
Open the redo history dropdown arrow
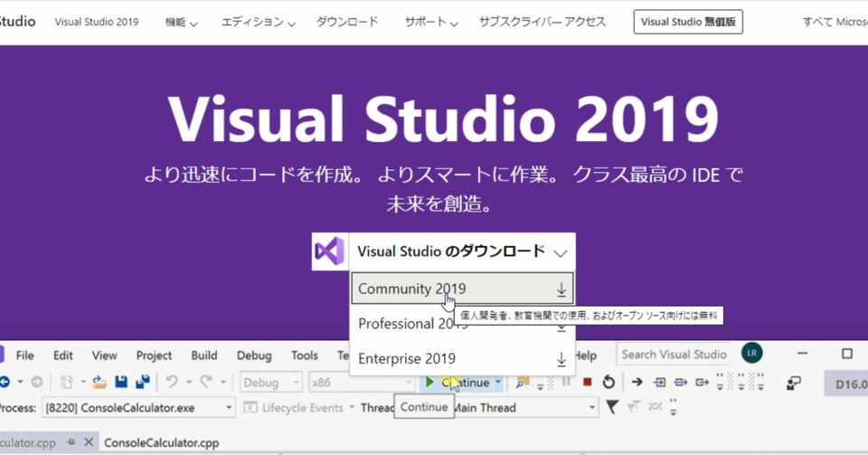coord(223,382)
